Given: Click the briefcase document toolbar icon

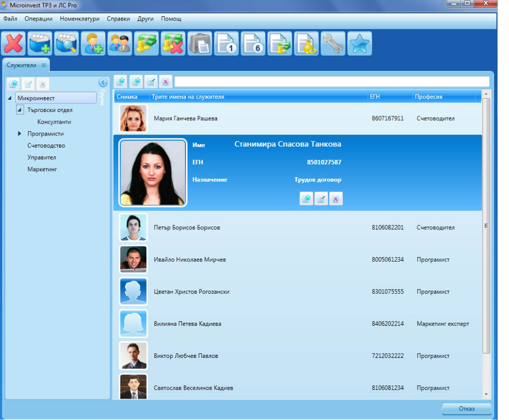Looking at the screenshot, I should [x=200, y=44].
